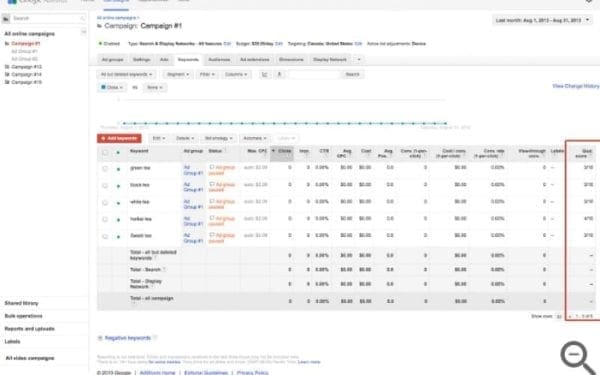Open the Ad groups tab
Screen dimensions: 600x375
(x=112, y=60)
